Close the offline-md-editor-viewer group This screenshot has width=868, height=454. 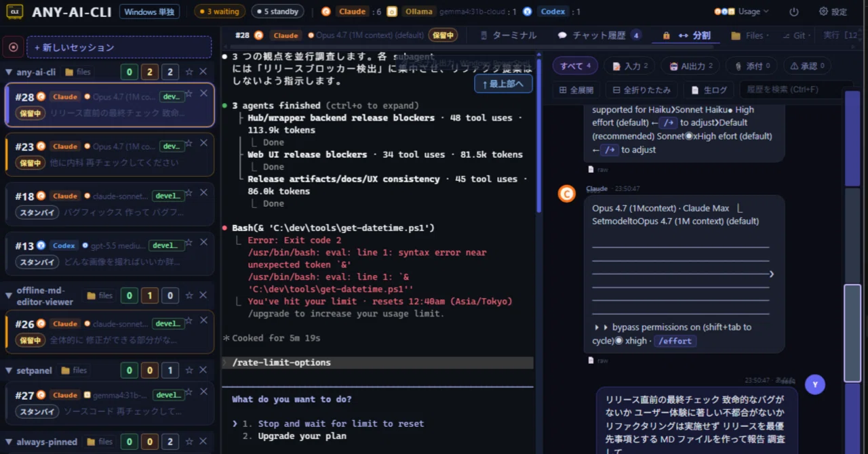204,295
